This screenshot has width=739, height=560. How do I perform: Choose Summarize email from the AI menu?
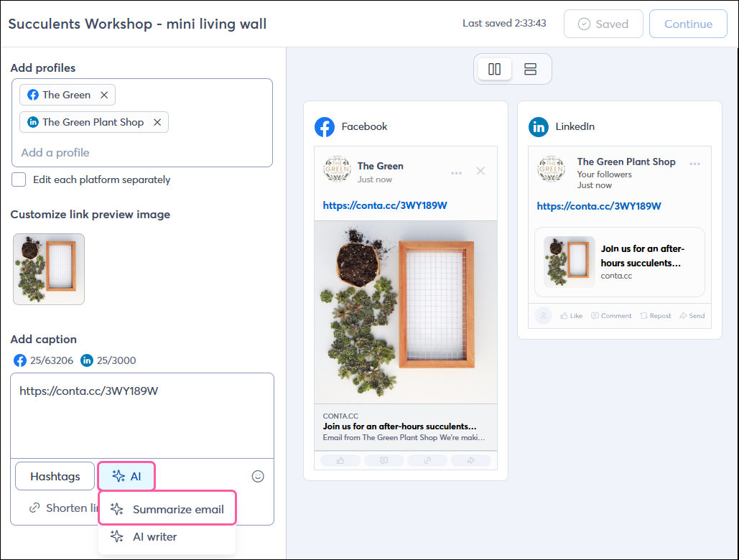click(x=167, y=508)
